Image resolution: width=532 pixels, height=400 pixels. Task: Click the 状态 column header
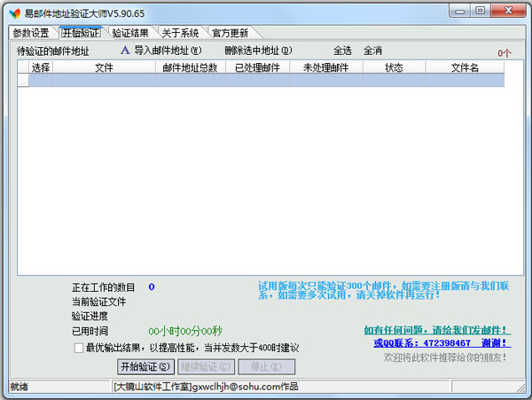(x=394, y=67)
